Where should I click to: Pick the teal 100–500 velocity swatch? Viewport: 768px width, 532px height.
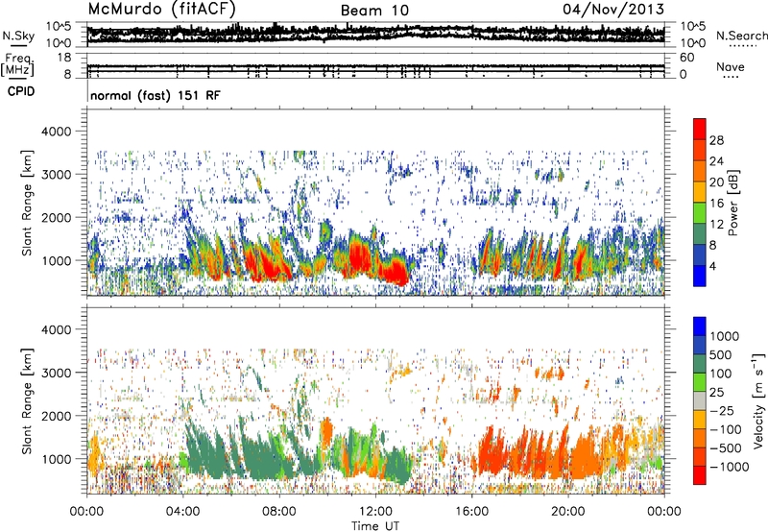point(700,364)
